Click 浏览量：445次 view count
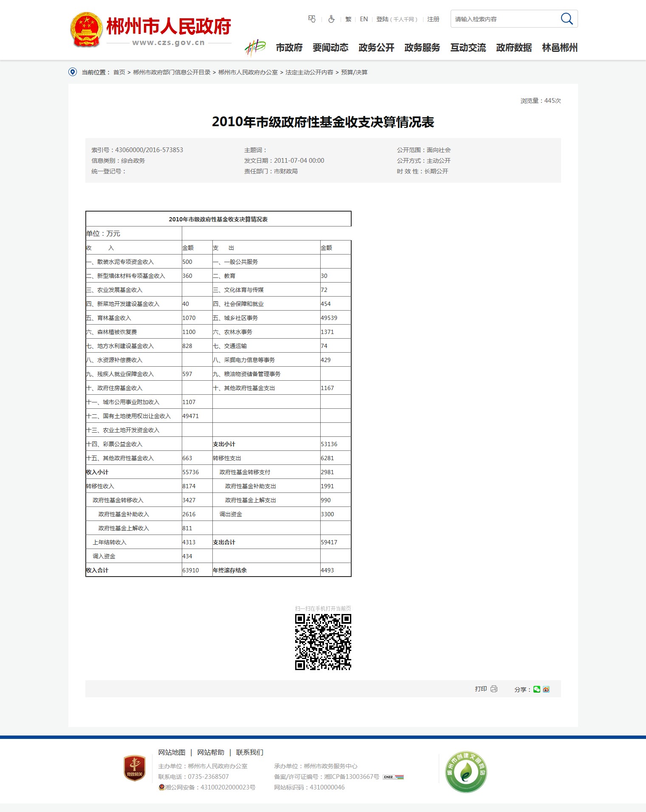Screen dimensions: 646x812 (x=541, y=101)
